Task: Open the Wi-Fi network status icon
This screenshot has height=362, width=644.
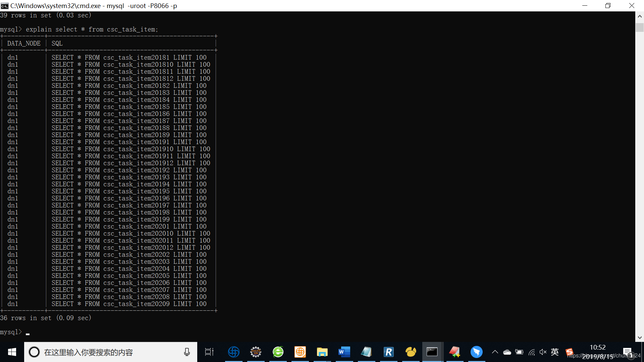Action: click(x=532, y=352)
